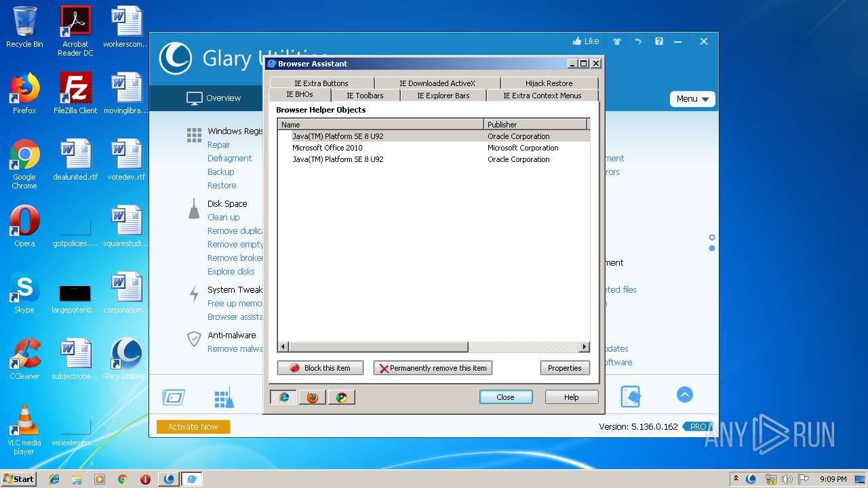Select the Microsoft Office 2010 row

click(434, 148)
